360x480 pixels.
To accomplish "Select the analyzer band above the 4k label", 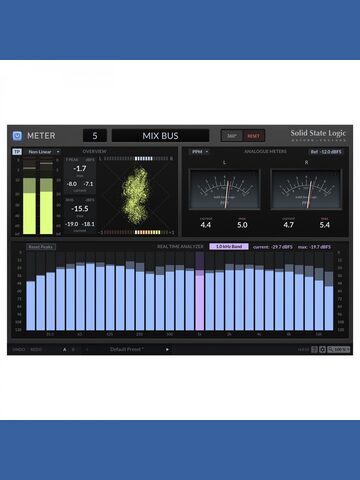I will pos(259,291).
